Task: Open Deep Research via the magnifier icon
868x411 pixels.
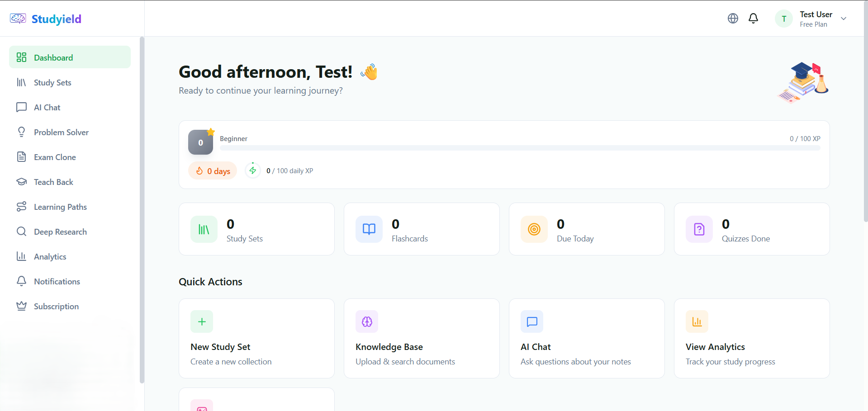Action: click(22, 231)
